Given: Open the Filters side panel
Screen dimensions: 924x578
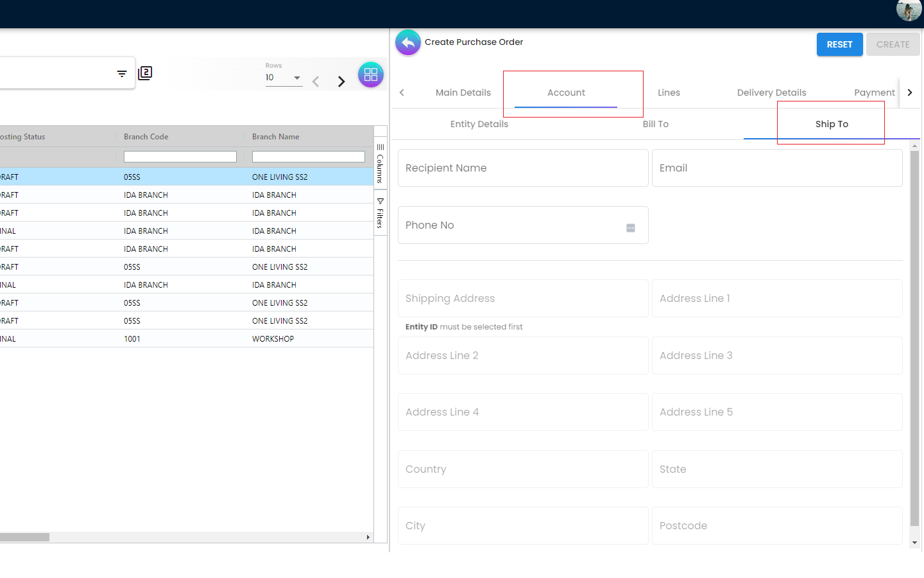Looking at the screenshot, I should (381, 214).
